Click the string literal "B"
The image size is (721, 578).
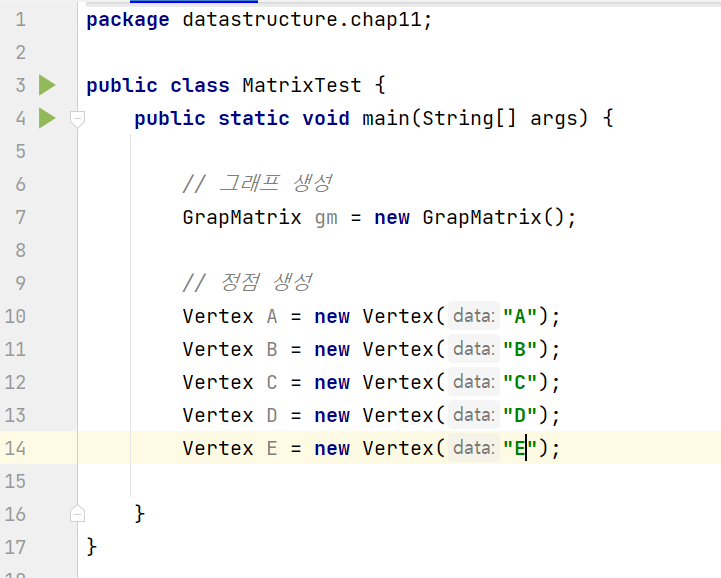(520, 349)
